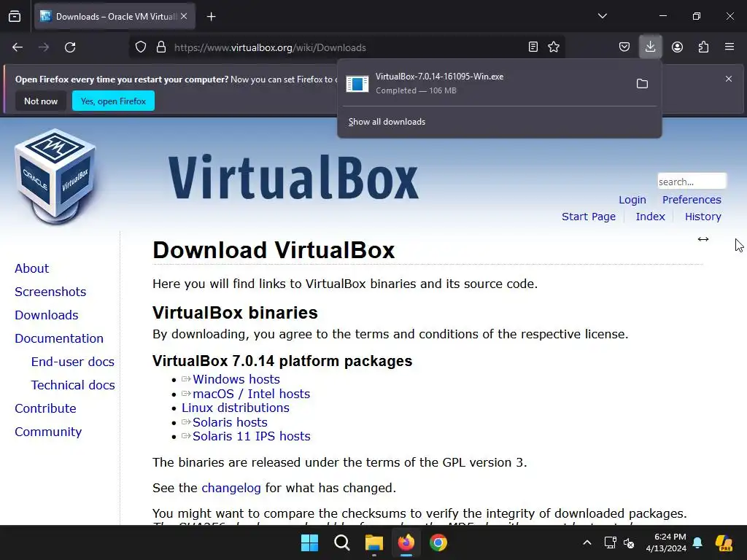Open the list all tabs dropdown
This screenshot has height=560, width=747.
coord(602,16)
